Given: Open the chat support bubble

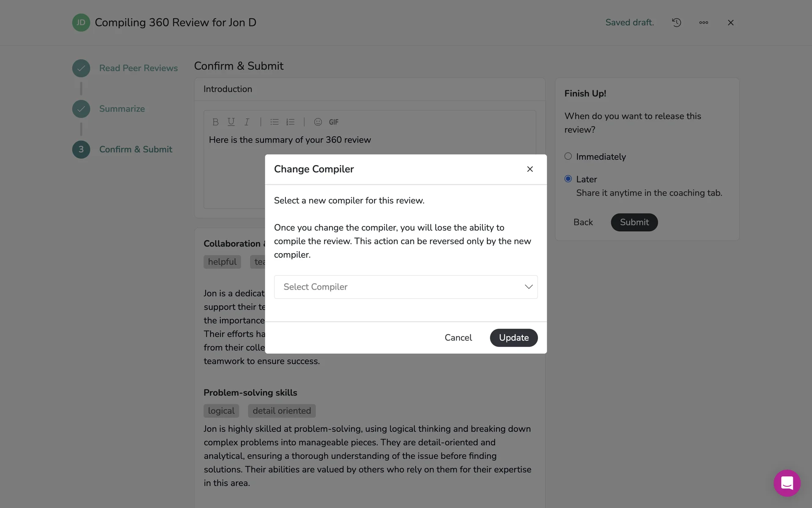Looking at the screenshot, I should tap(787, 483).
